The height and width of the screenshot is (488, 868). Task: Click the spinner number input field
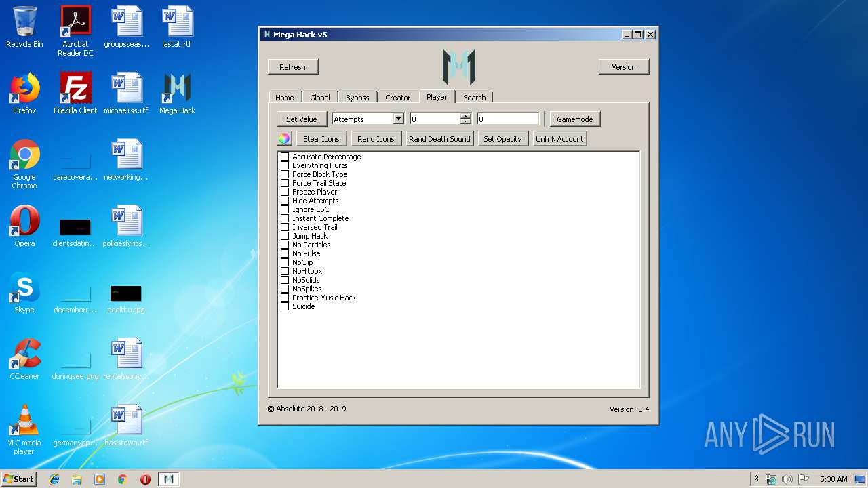click(435, 119)
